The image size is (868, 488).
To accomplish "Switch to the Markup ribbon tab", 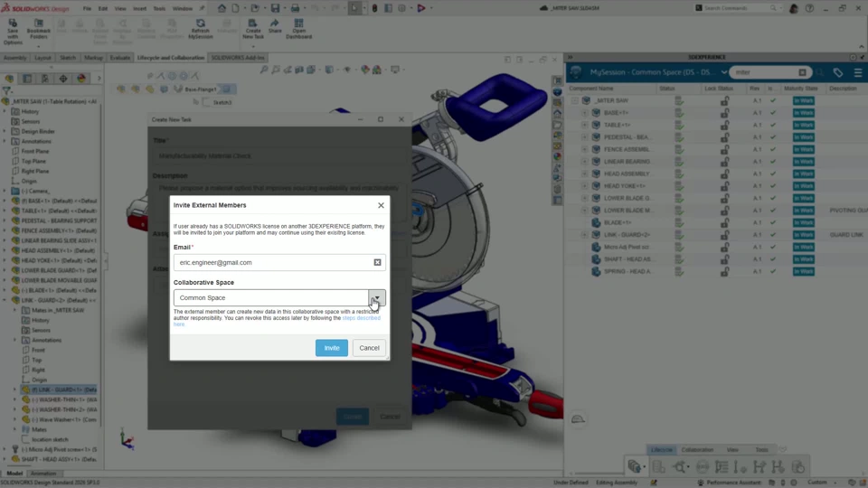I will [93, 58].
